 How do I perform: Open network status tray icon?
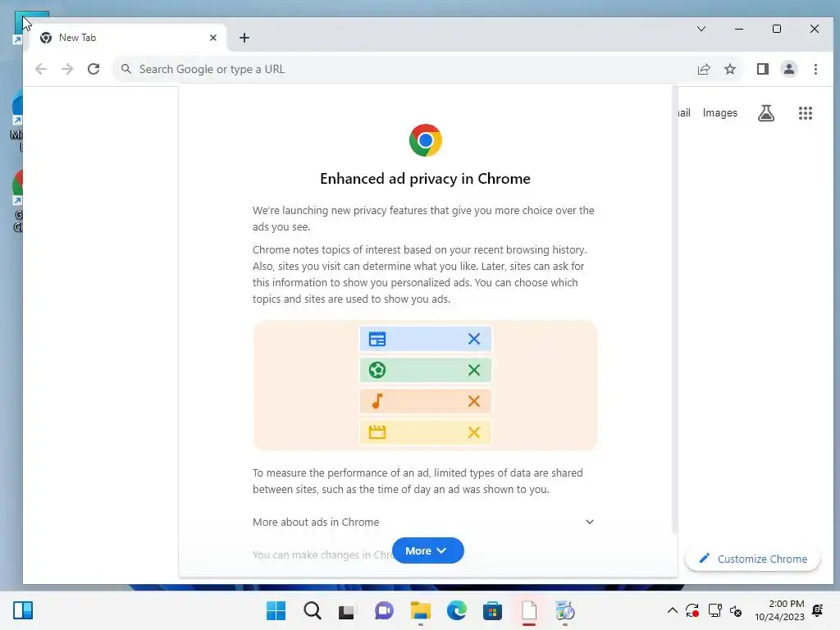pyautogui.click(x=714, y=610)
